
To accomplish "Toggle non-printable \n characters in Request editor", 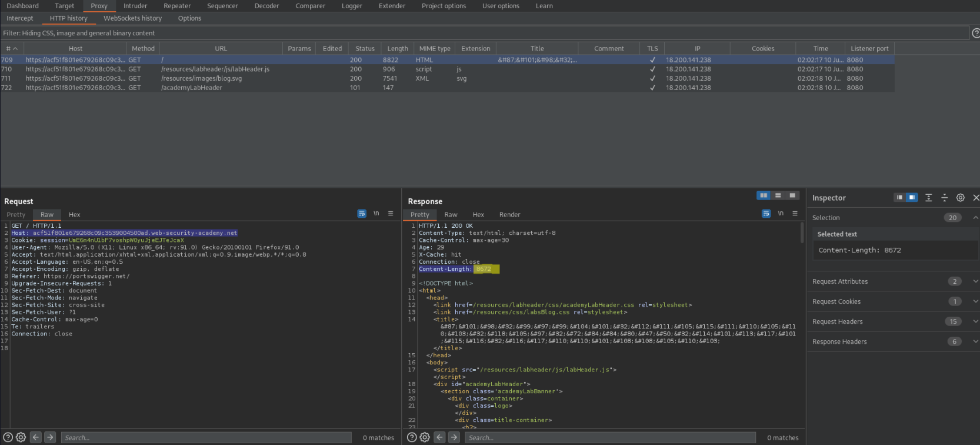I will click(376, 214).
